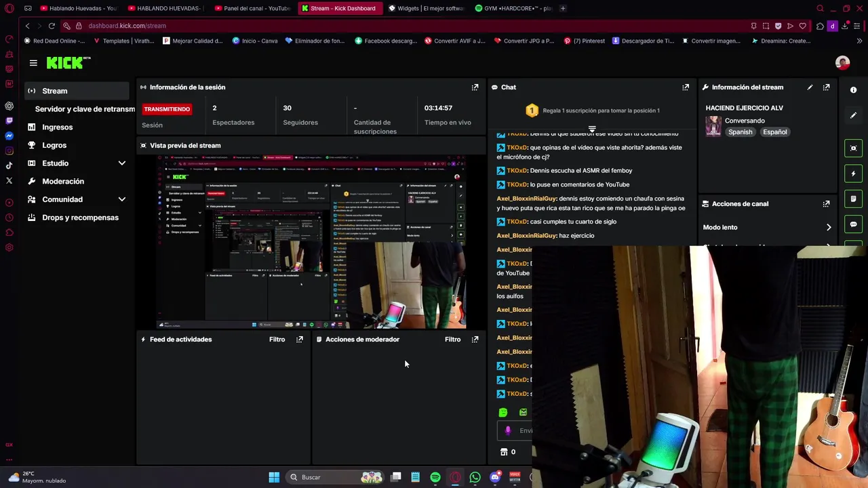Open Windows Start menu

pyautogui.click(x=274, y=477)
